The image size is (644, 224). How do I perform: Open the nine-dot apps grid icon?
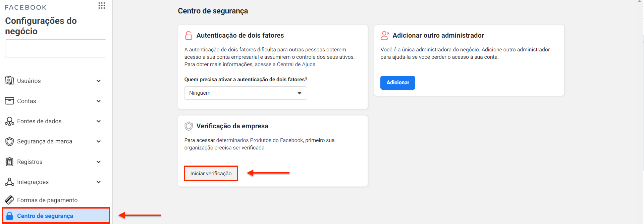tap(102, 6)
